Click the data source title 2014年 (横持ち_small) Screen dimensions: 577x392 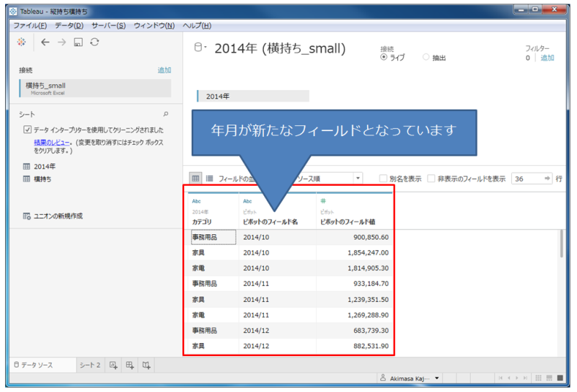(280, 48)
